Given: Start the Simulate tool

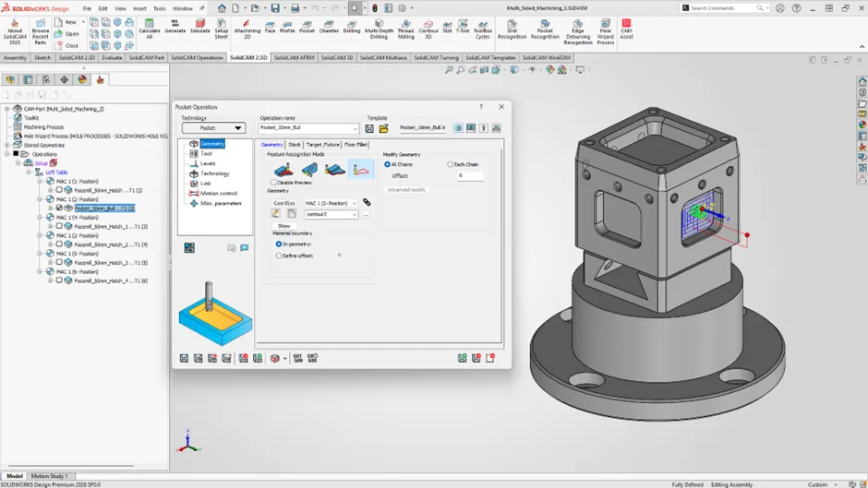Looking at the screenshot, I should pyautogui.click(x=199, y=27).
